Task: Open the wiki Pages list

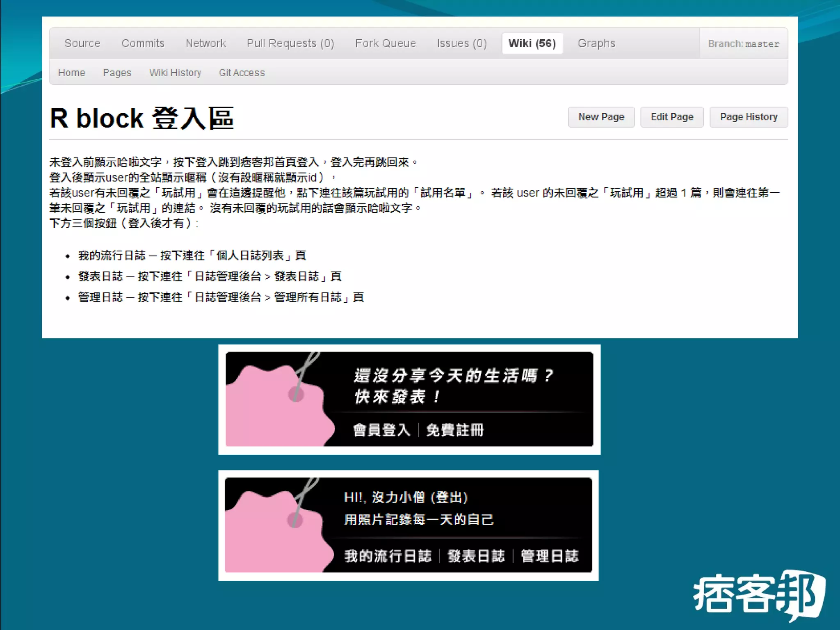Action: (117, 73)
